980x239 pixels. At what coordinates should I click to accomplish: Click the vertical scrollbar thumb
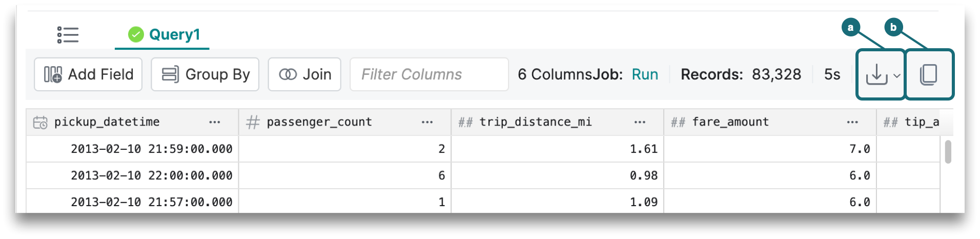(x=948, y=152)
